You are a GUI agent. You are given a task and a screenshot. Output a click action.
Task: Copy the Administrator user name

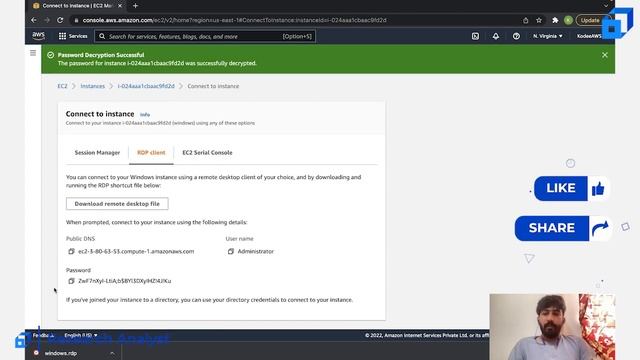click(x=231, y=251)
